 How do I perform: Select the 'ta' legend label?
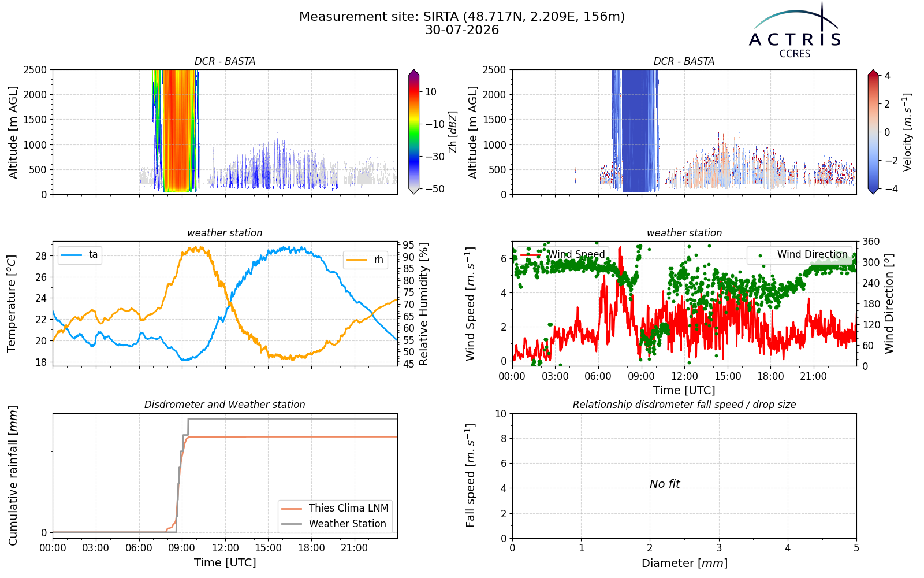(x=93, y=255)
